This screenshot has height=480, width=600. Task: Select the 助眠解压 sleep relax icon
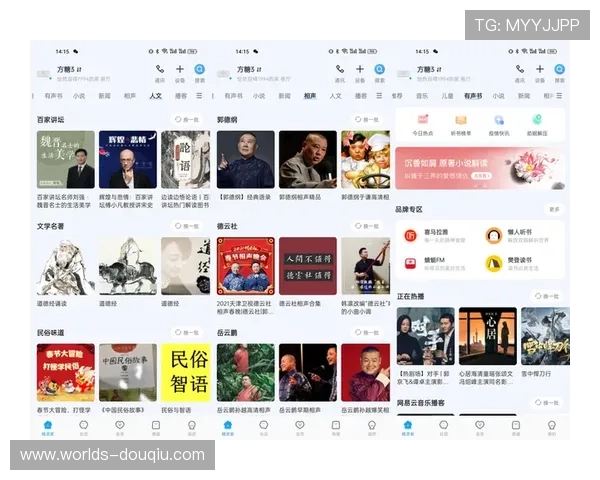point(537,120)
